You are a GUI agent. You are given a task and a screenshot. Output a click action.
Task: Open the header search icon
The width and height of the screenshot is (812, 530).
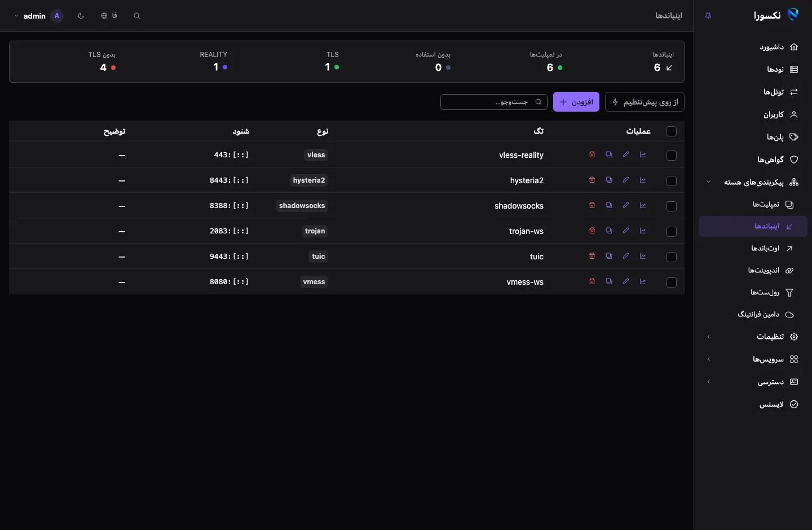[x=137, y=16]
